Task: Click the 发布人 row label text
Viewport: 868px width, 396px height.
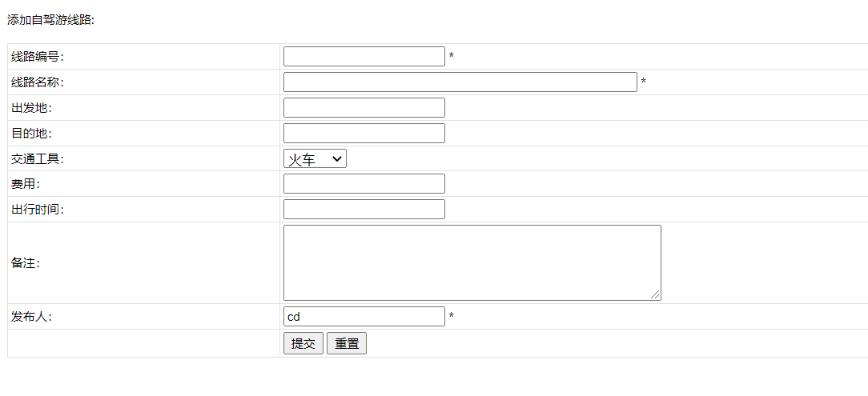Action: [x=31, y=317]
